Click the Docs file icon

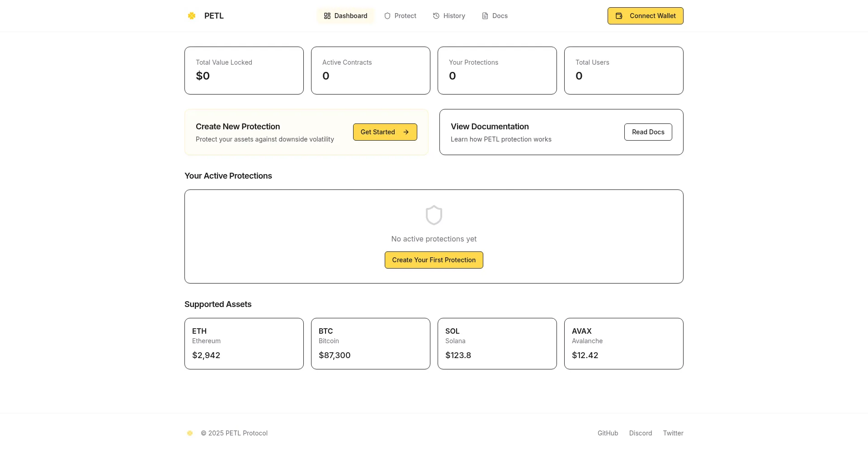(485, 16)
